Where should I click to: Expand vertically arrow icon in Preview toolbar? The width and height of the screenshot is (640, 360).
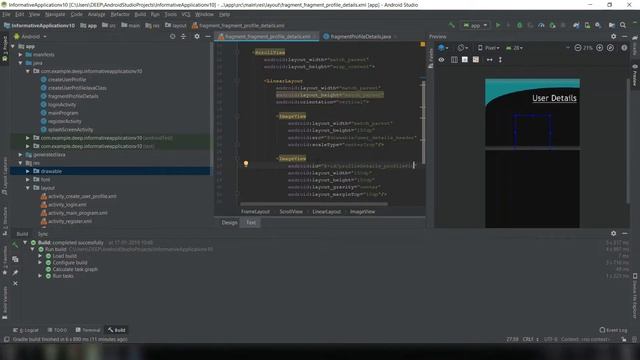pyautogui.click(x=500, y=60)
